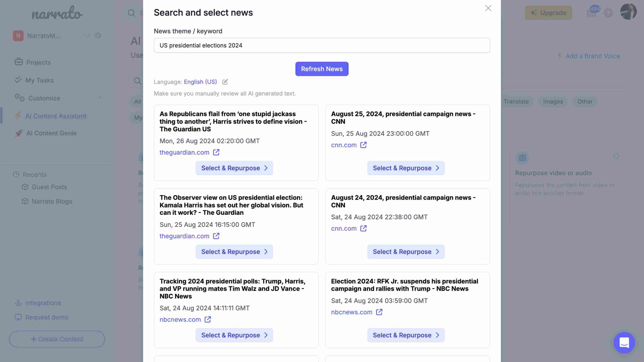Click the Refresh News button

(322, 68)
